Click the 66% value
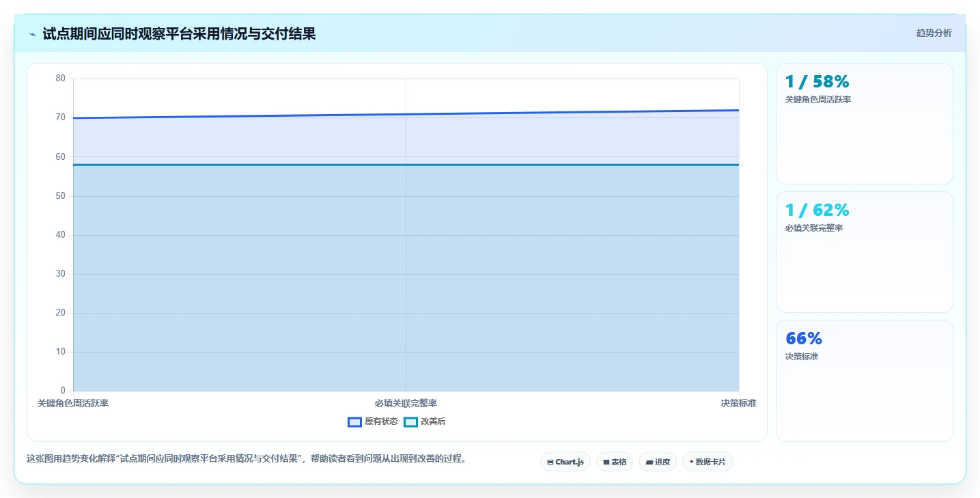Screen dimensions: 980x498 click(x=804, y=339)
